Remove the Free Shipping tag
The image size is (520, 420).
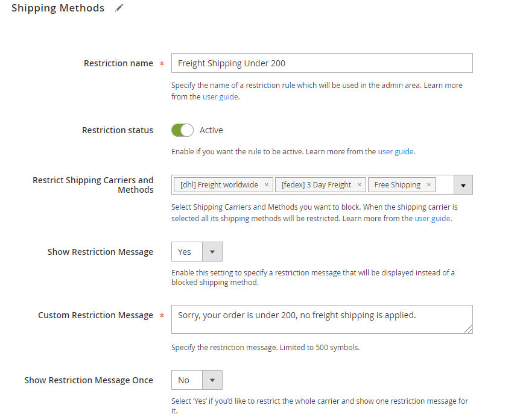[x=428, y=185]
